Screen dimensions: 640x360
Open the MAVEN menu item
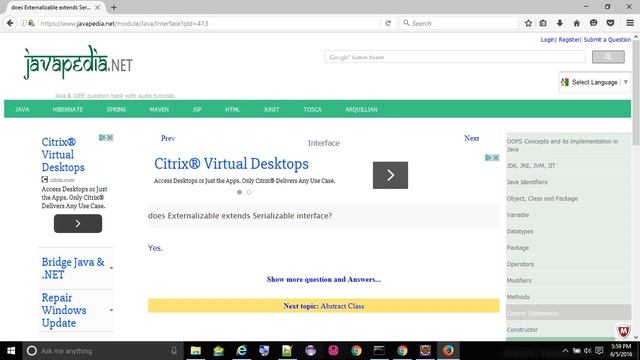point(159,109)
